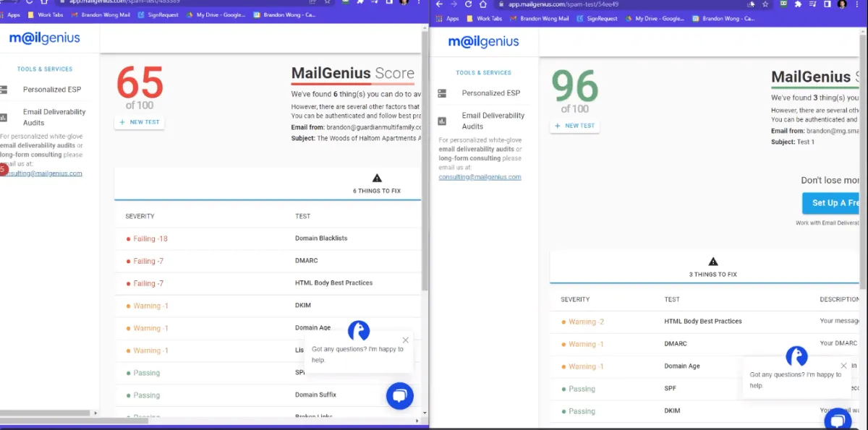This screenshot has width=868, height=430.
Task: Open Apps bookmark in right window
Action: pos(448,19)
